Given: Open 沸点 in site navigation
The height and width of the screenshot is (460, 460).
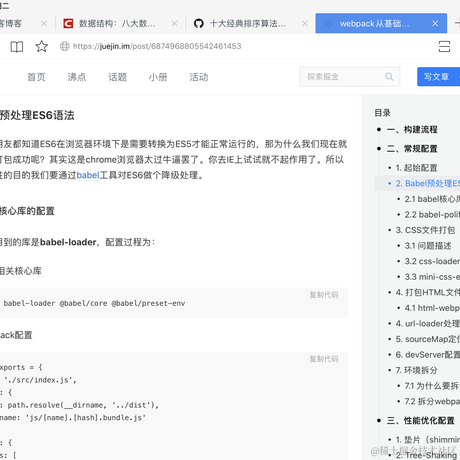Looking at the screenshot, I should click(x=77, y=77).
